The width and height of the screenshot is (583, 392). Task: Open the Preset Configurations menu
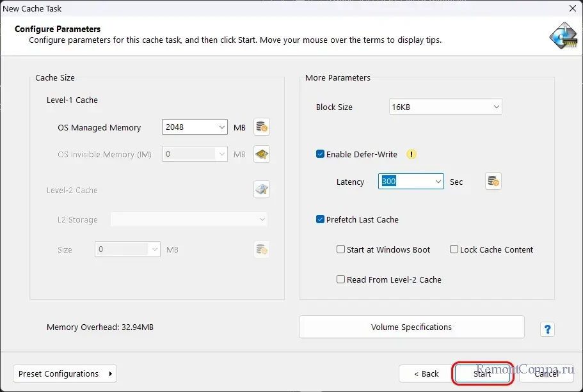coord(65,373)
